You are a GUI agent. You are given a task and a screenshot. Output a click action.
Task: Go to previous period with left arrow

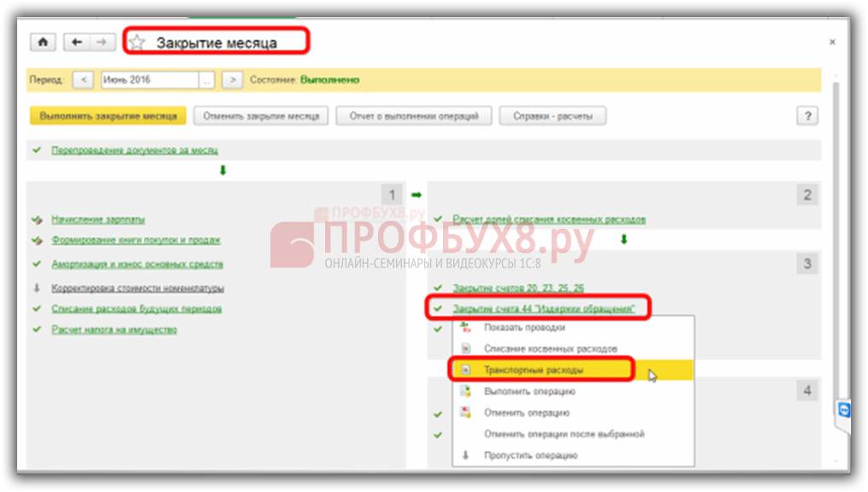[83, 79]
